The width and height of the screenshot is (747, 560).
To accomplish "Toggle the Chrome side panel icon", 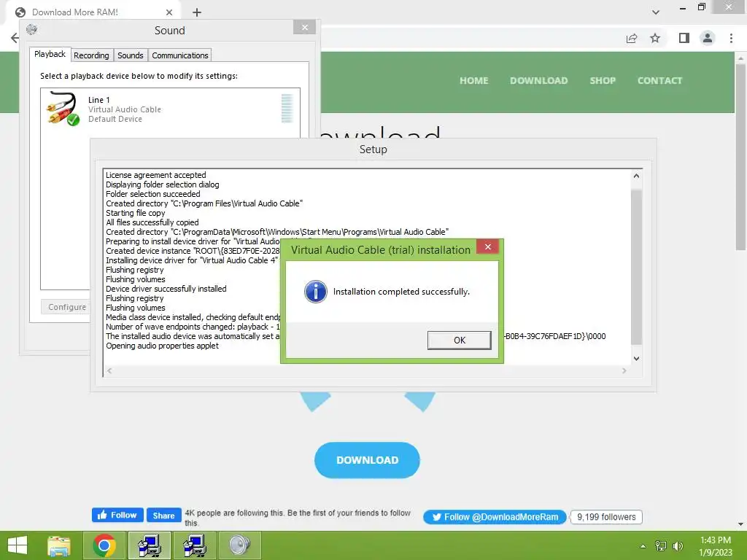I will click(x=684, y=38).
